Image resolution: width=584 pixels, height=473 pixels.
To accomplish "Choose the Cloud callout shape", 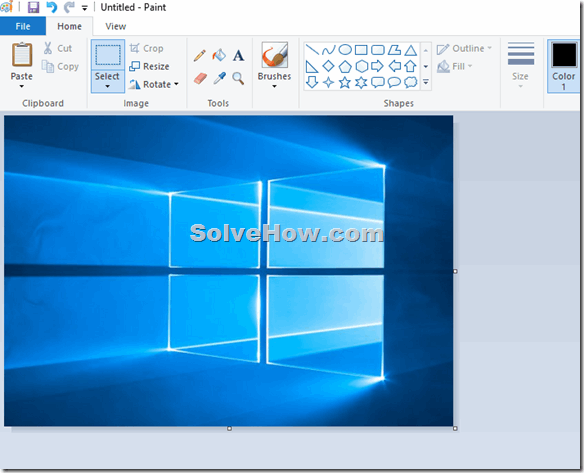I will (411, 82).
